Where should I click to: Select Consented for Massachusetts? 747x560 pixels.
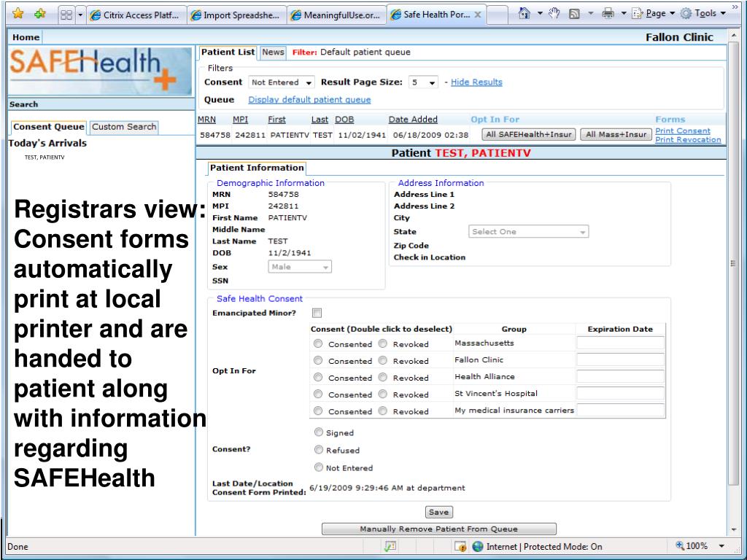(x=318, y=343)
